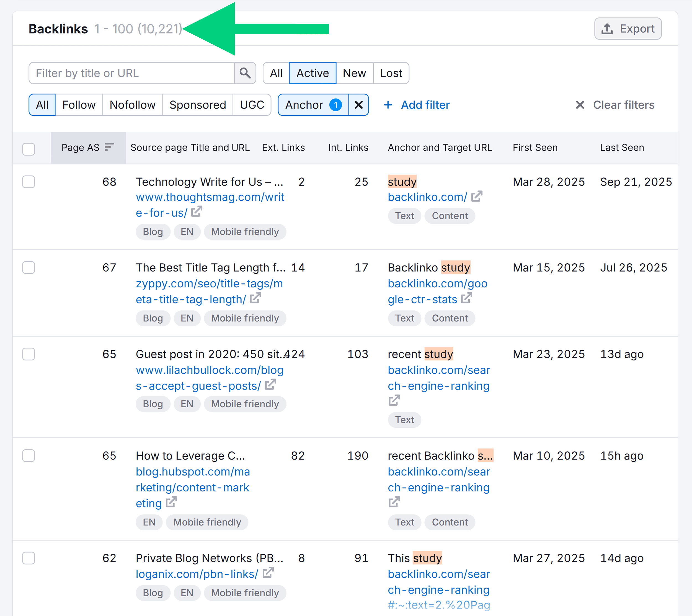This screenshot has width=692, height=616.
Task: Click the Export button
Action: pyautogui.click(x=628, y=29)
